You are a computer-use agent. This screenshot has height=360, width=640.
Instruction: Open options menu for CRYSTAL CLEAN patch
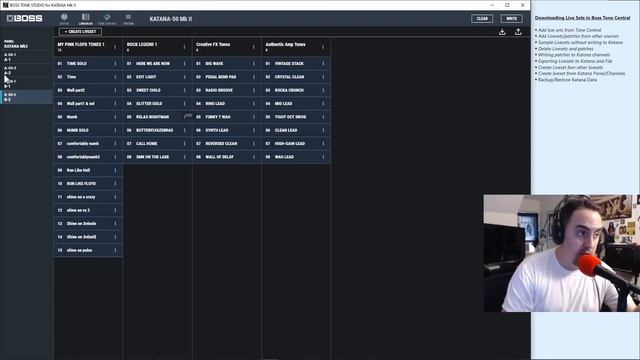(x=323, y=77)
